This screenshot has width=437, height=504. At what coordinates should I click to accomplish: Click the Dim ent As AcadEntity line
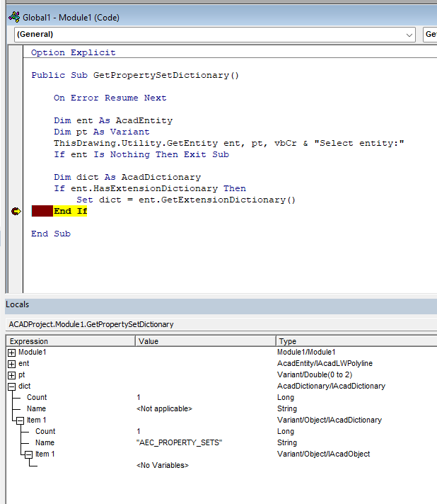pos(113,120)
